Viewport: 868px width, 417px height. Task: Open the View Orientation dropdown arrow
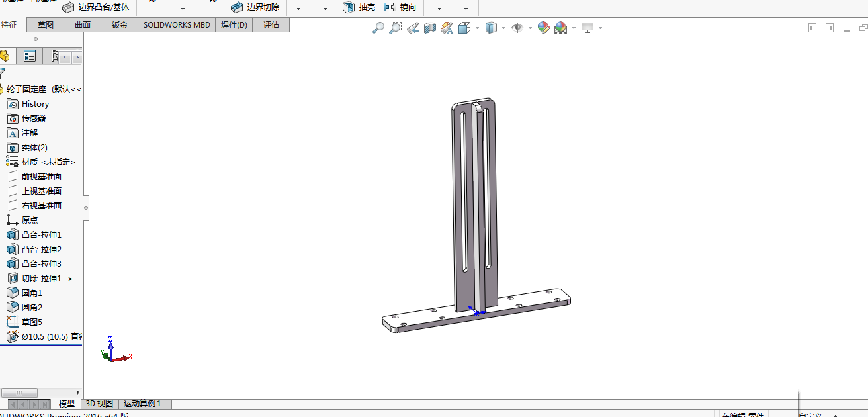(477, 28)
